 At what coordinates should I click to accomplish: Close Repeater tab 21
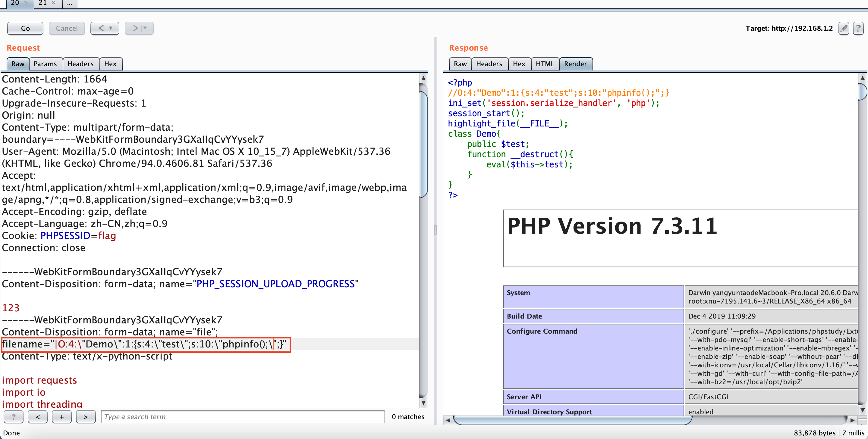pos(54,3)
